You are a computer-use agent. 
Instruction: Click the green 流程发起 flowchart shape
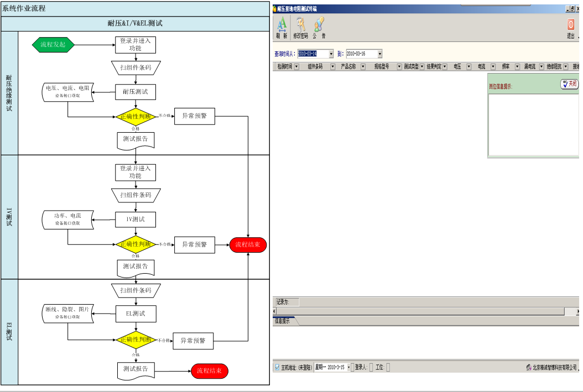53,45
